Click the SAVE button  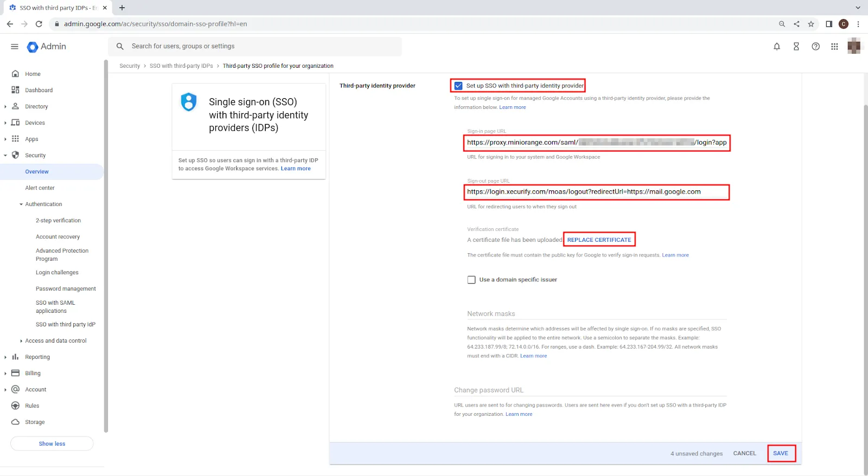[781, 453]
